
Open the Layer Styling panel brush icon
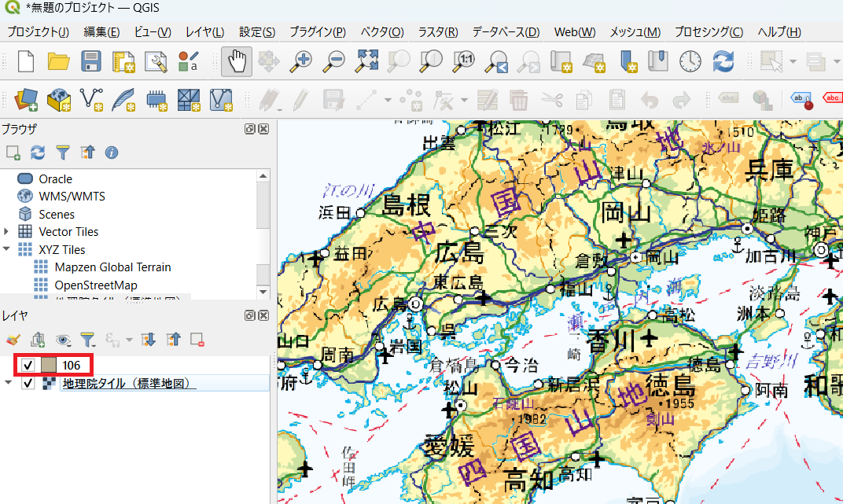click(x=13, y=340)
